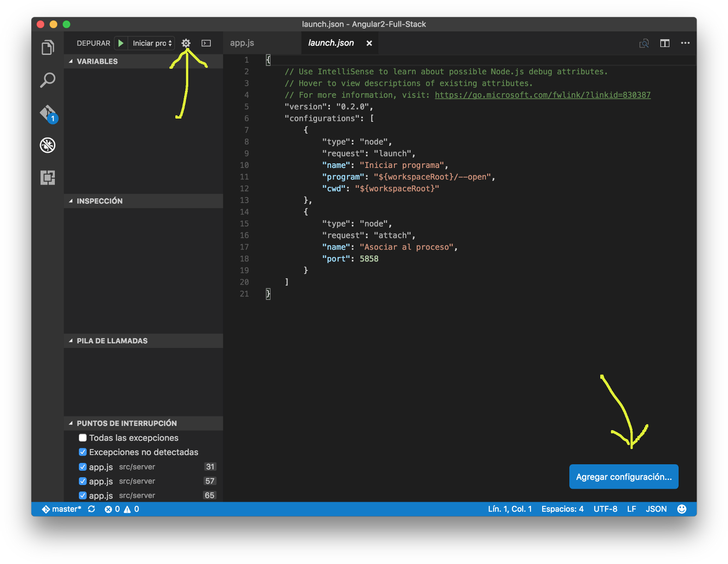
Task: Close the launch.json tab
Action: click(x=369, y=43)
